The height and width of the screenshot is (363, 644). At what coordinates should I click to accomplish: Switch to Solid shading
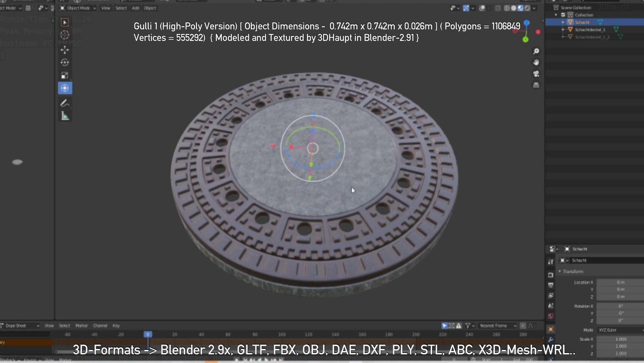pos(513,8)
